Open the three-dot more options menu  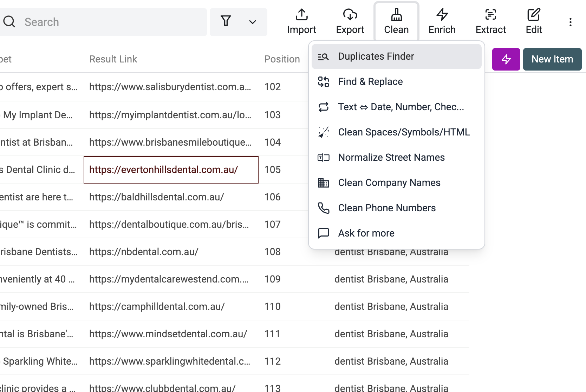pos(570,22)
